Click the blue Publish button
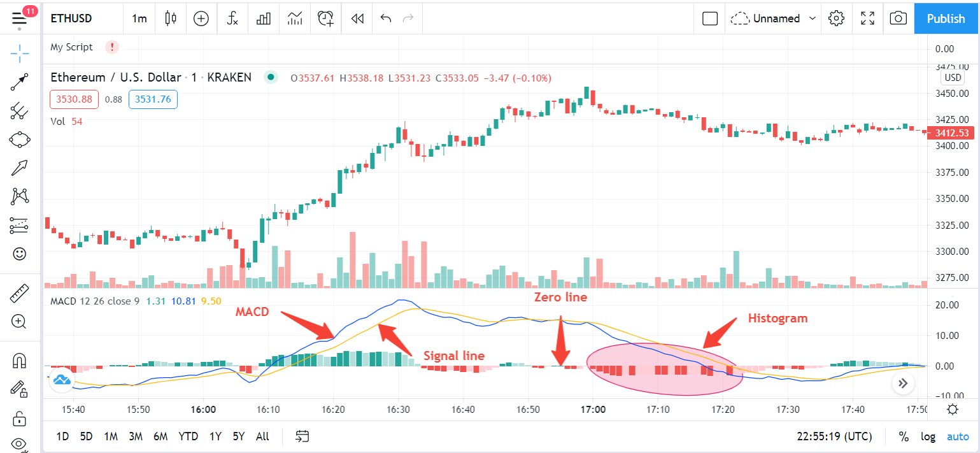 (946, 18)
